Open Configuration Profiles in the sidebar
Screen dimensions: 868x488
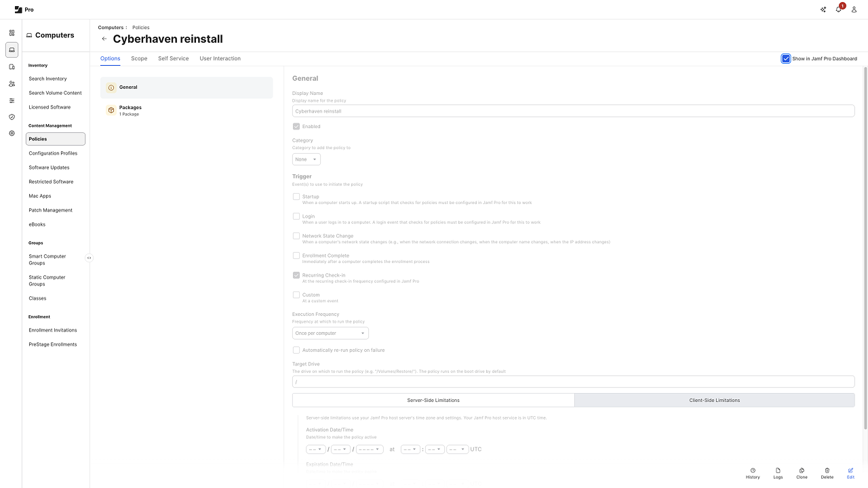tap(53, 153)
